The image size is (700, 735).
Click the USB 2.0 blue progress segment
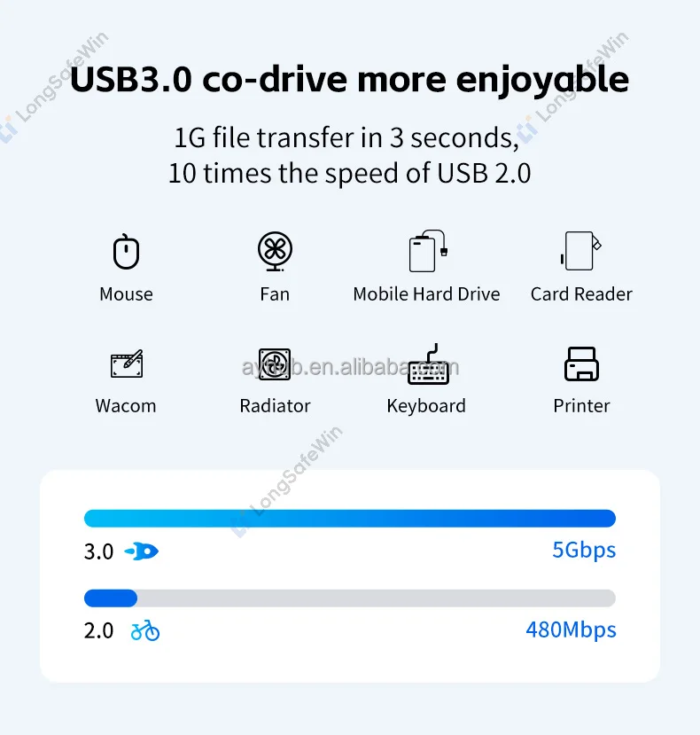click(x=111, y=598)
